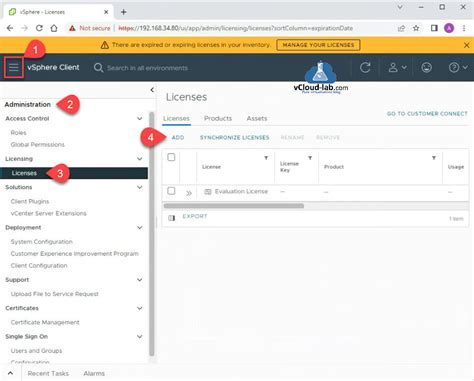Toggle the browser side panel
Image resolution: width=474 pixels, height=381 pixels.
point(434,28)
